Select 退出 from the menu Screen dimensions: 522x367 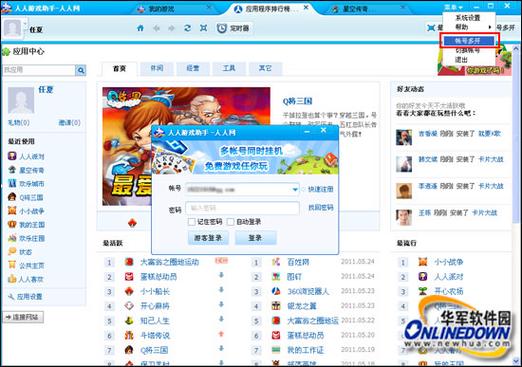[x=461, y=60]
